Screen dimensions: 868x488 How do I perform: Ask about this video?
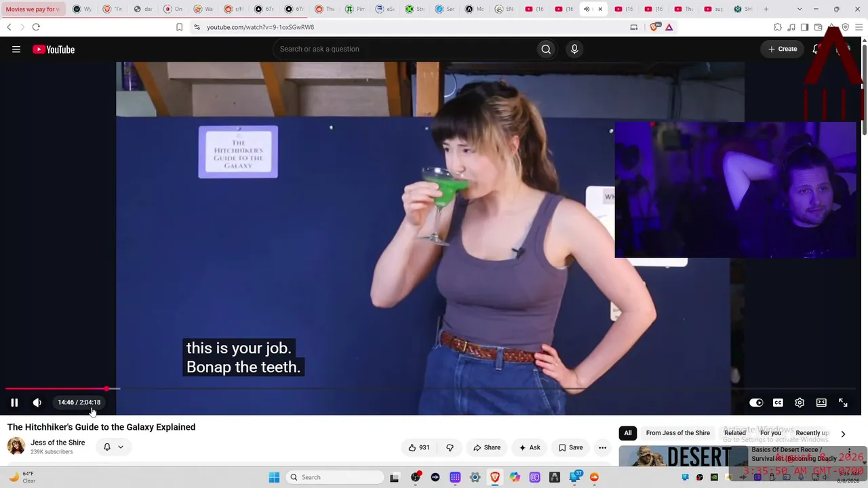[530, 447]
